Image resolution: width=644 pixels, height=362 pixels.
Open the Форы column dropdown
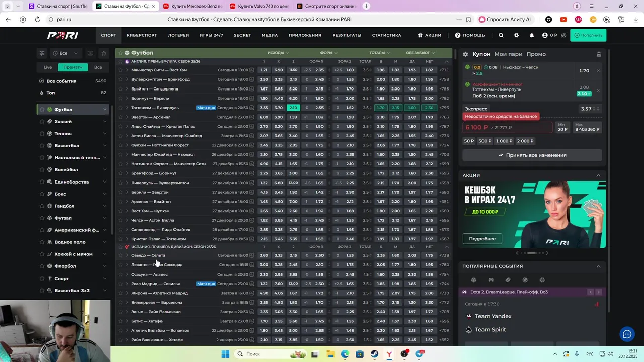click(x=329, y=53)
